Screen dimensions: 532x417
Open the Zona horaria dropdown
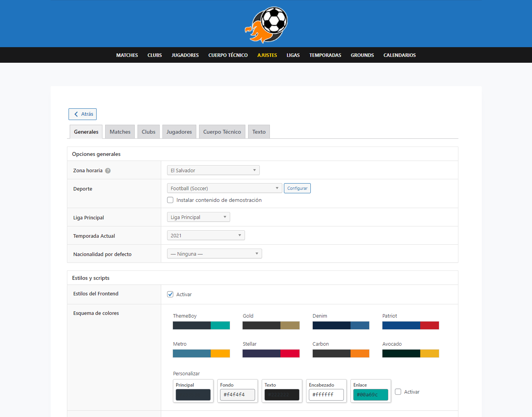pos(213,170)
